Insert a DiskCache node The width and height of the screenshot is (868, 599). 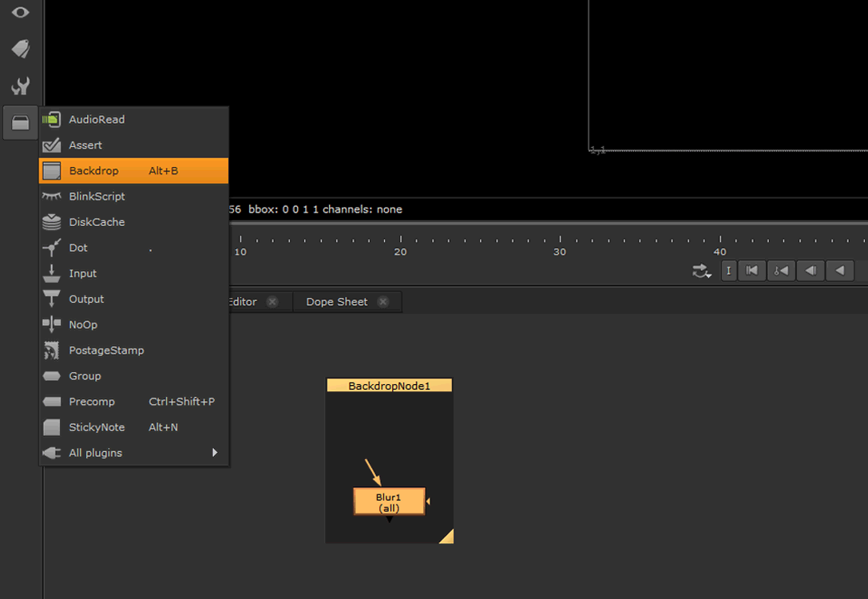click(97, 222)
